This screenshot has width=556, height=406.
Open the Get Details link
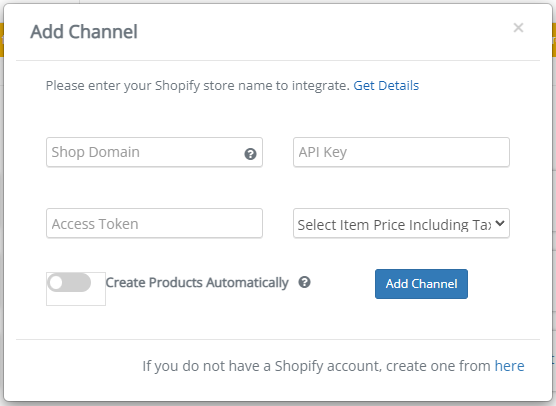point(386,85)
